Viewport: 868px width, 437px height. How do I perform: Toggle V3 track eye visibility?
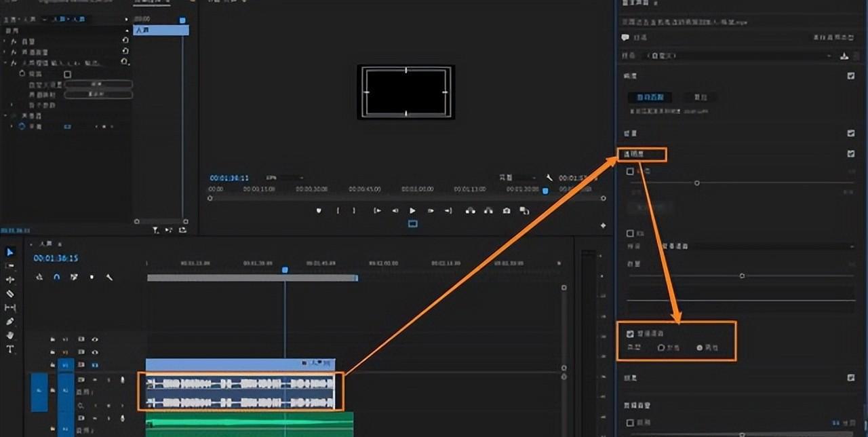pos(94,339)
